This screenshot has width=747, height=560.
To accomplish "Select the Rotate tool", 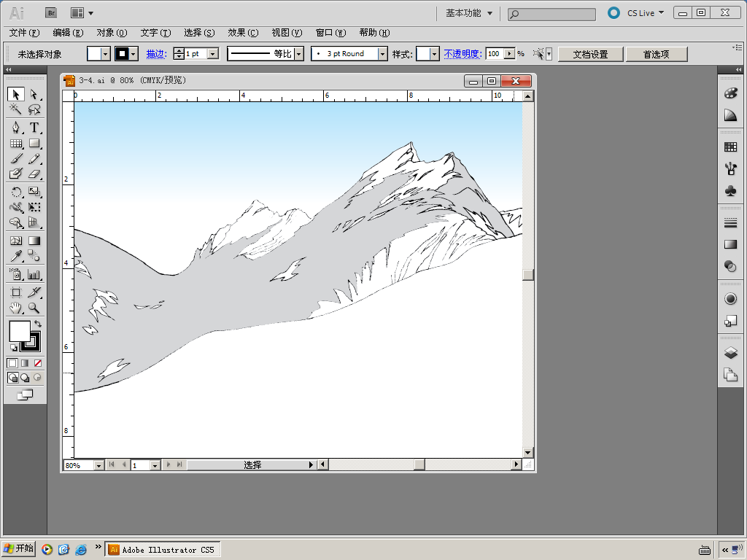I will (16, 192).
